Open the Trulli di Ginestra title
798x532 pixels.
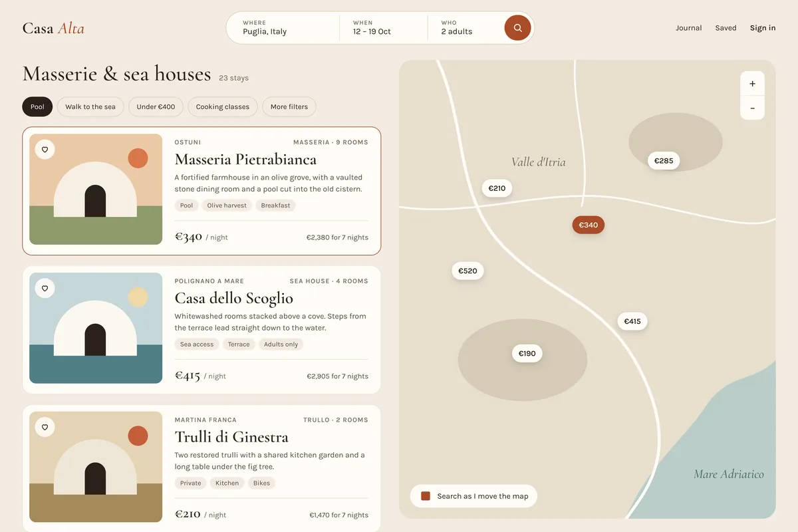231,438
